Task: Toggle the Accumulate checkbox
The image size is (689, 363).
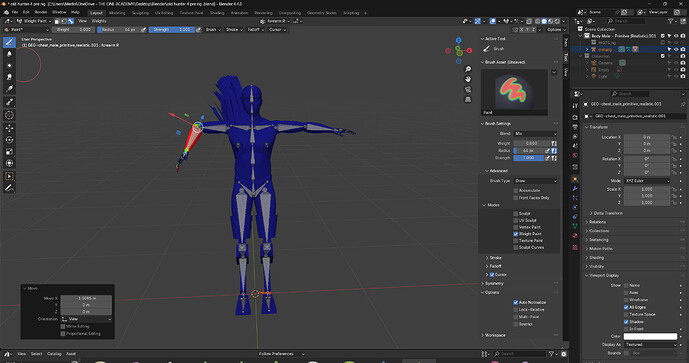Action: point(515,191)
